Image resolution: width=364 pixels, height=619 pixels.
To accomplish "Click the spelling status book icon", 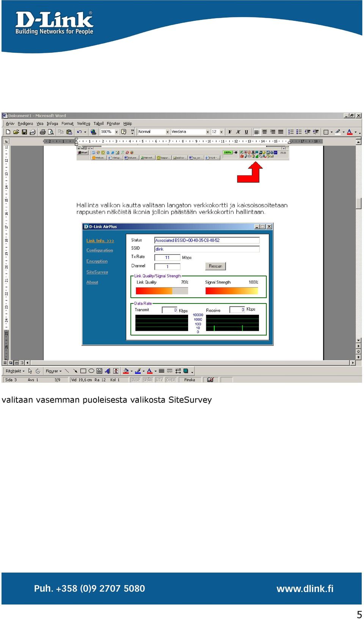I will tap(210, 380).
